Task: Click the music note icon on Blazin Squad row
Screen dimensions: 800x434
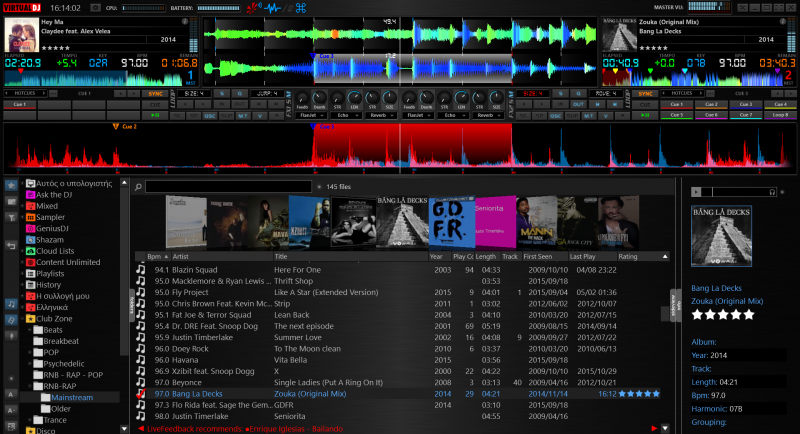Action: [140, 270]
